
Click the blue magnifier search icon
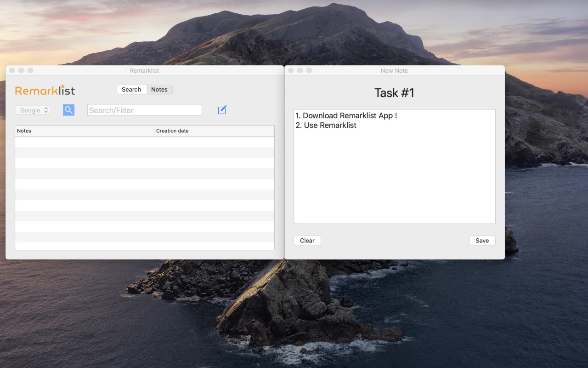(x=68, y=110)
